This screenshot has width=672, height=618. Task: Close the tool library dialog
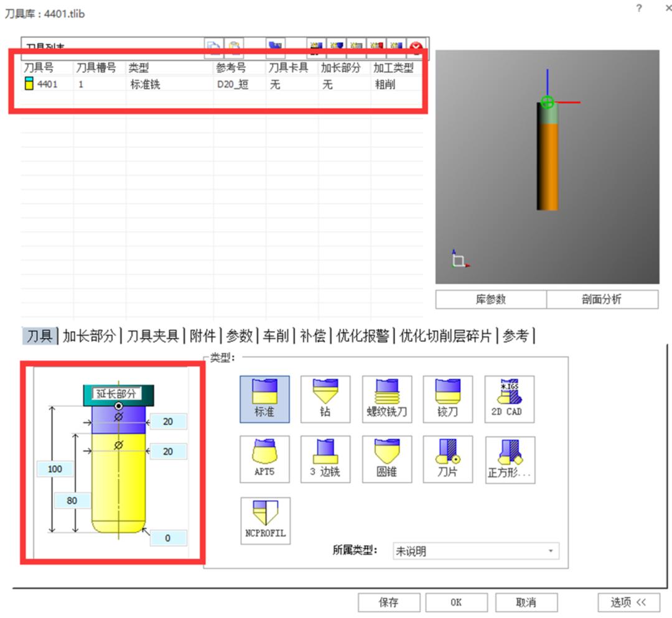coord(668,8)
